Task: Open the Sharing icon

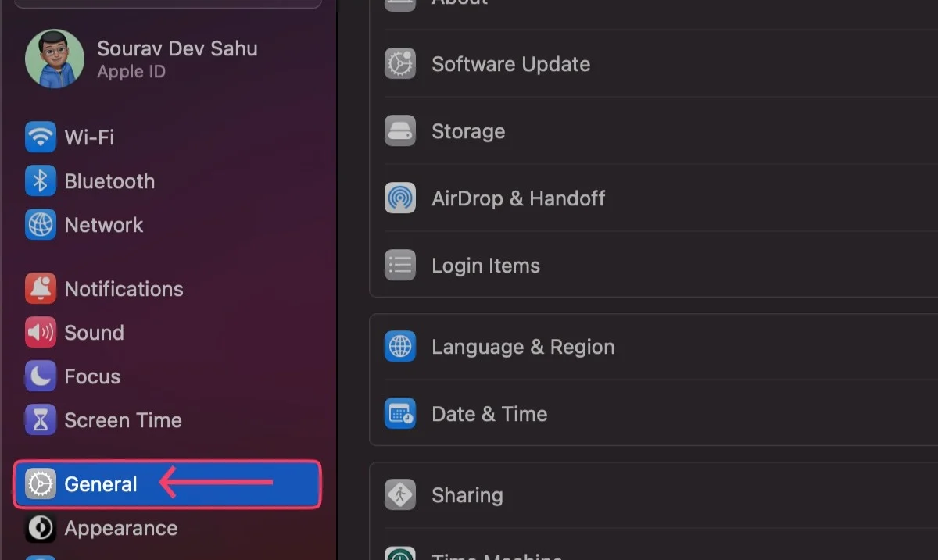Action: click(x=400, y=495)
